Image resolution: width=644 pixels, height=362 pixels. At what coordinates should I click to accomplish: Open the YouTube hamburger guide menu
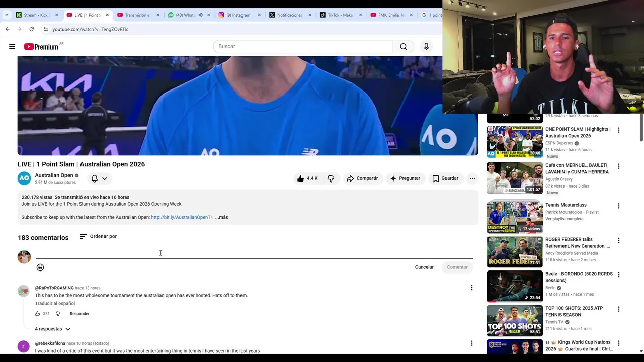(12, 47)
